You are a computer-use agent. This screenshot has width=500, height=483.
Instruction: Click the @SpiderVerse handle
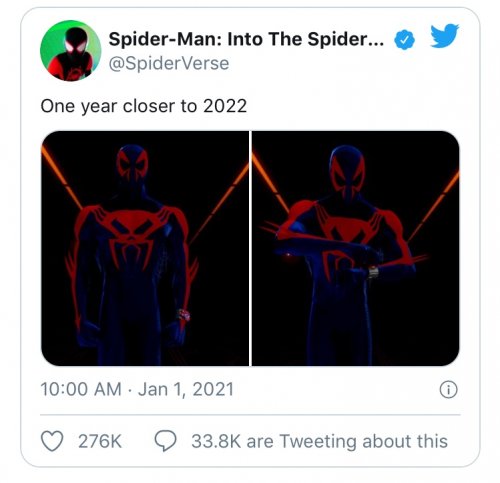[x=169, y=63]
